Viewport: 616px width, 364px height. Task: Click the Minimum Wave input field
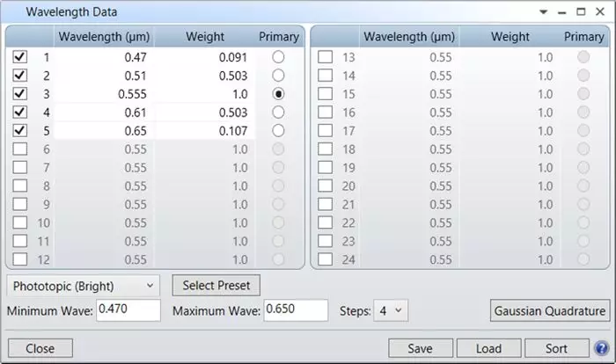[x=128, y=310]
